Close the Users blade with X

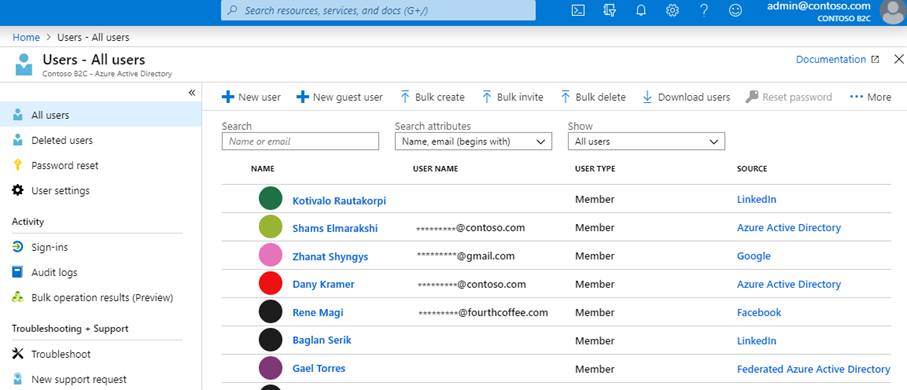coord(899,59)
